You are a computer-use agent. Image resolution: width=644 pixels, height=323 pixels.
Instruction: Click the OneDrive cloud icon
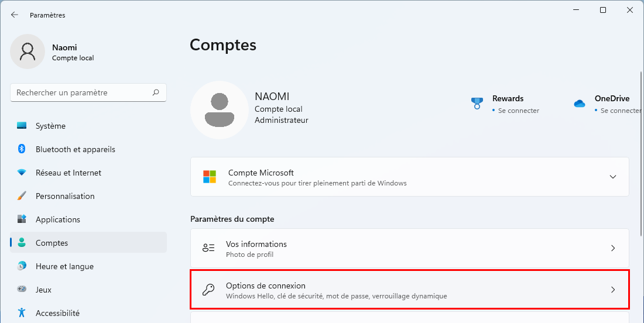click(580, 104)
